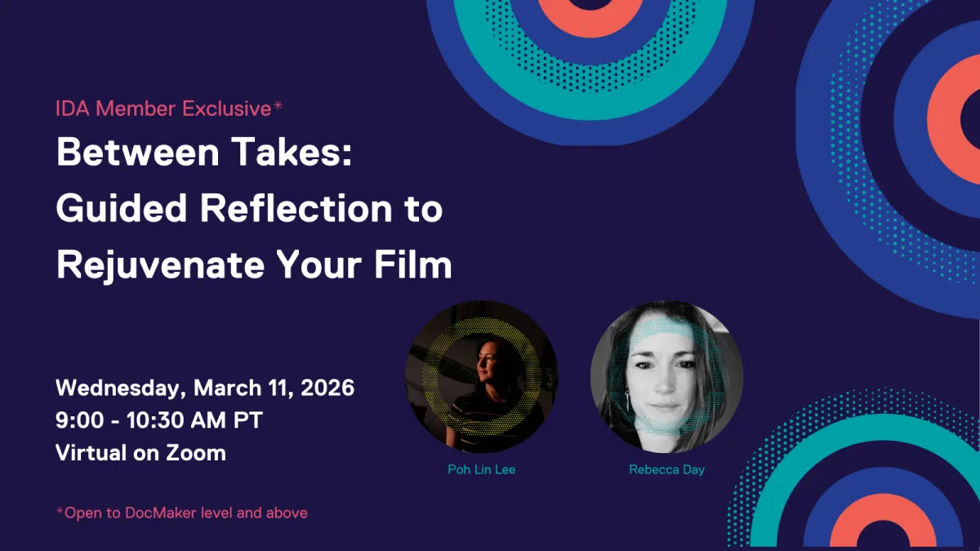Click the DocMaker level footnote text
This screenshot has height=551, width=980.
pos(181,513)
